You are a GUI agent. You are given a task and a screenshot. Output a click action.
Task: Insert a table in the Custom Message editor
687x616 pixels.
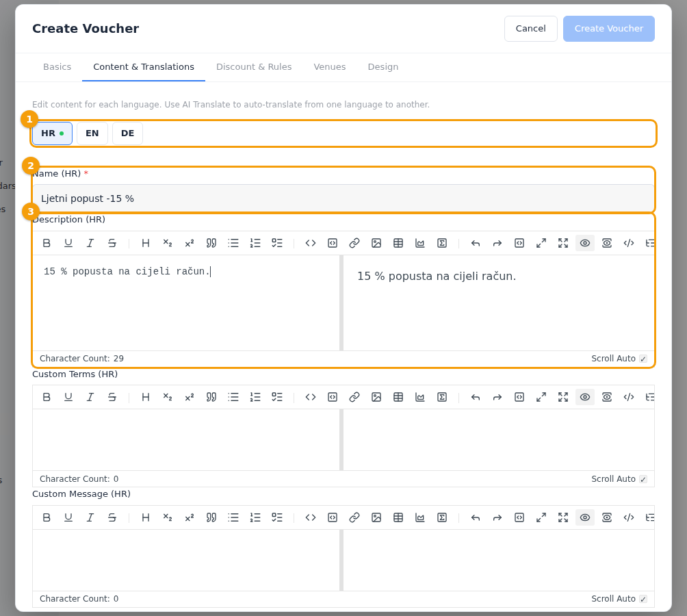(x=398, y=517)
